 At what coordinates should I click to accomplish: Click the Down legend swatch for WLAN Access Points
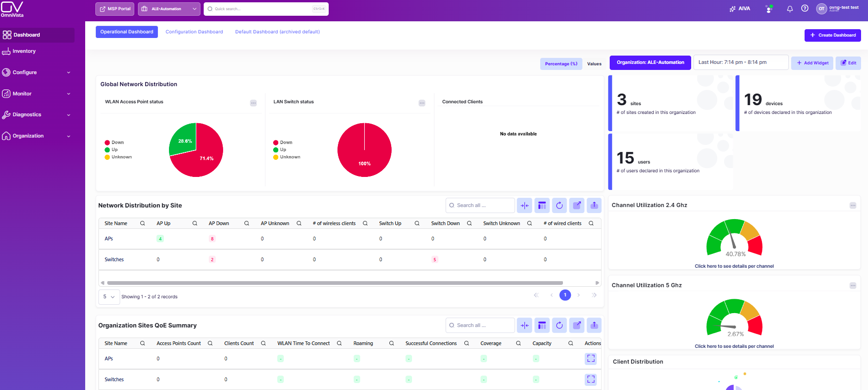click(x=107, y=143)
